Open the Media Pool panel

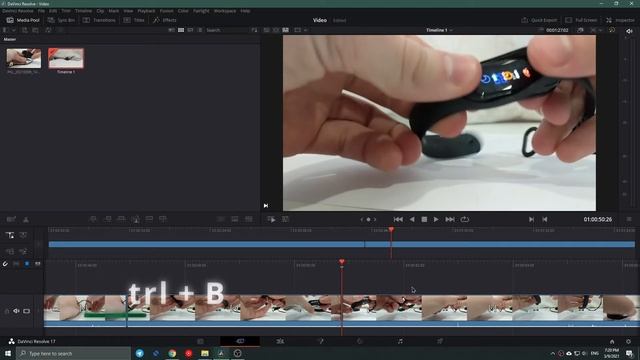coord(23,20)
